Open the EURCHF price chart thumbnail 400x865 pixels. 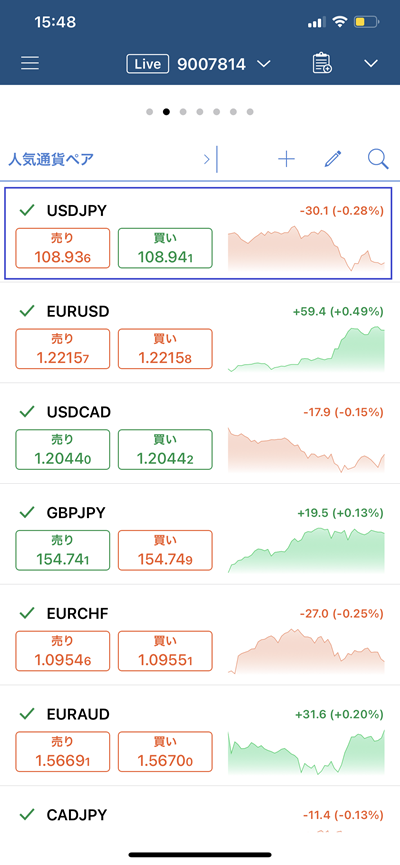(306, 651)
